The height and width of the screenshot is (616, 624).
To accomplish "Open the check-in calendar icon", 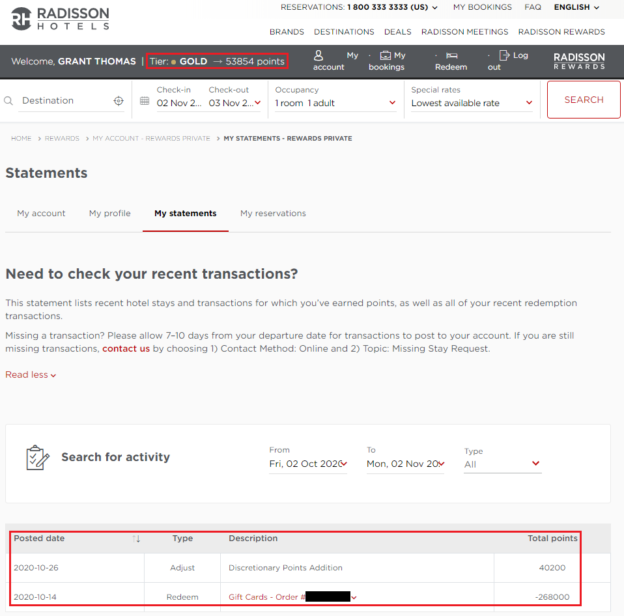I will 144,101.
